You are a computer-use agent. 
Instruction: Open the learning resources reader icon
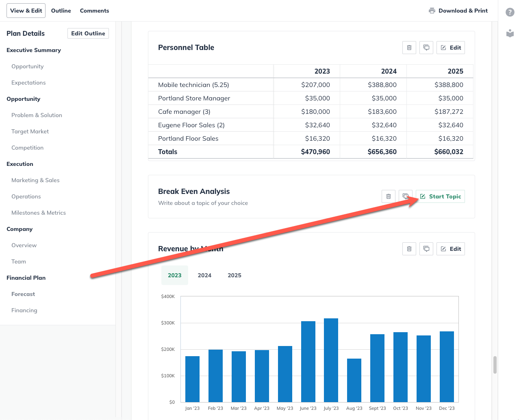pyautogui.click(x=510, y=33)
